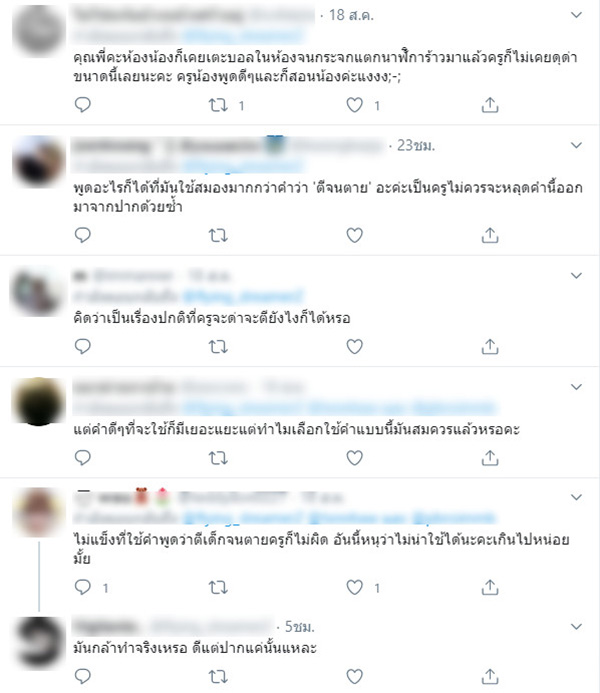Like the 'ไม่แข็งที่ใช้คำพูด' tweet
This screenshot has width=600, height=693.
[x=354, y=587]
